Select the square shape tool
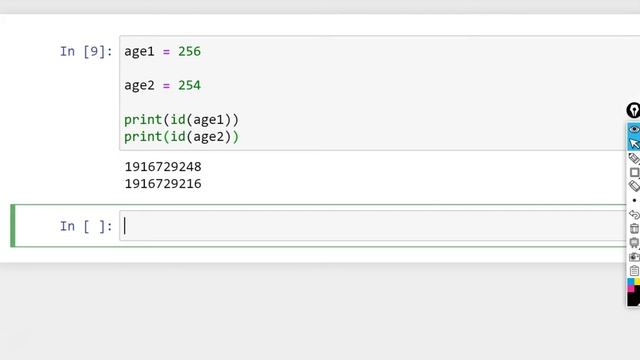 point(634,172)
